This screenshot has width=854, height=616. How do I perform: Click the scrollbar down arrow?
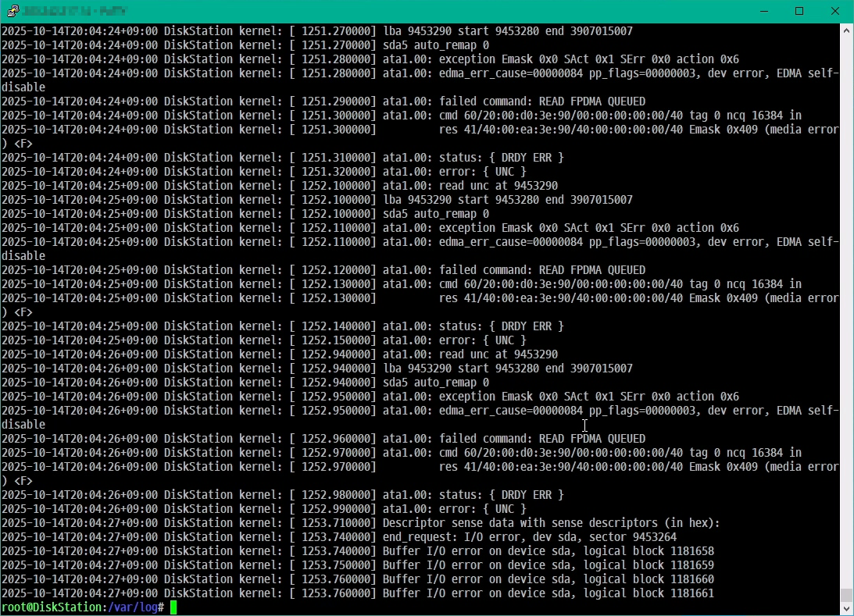click(846, 609)
